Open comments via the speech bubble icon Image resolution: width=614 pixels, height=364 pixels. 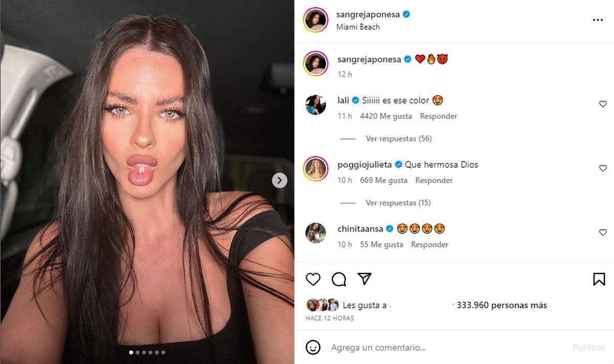point(339,279)
